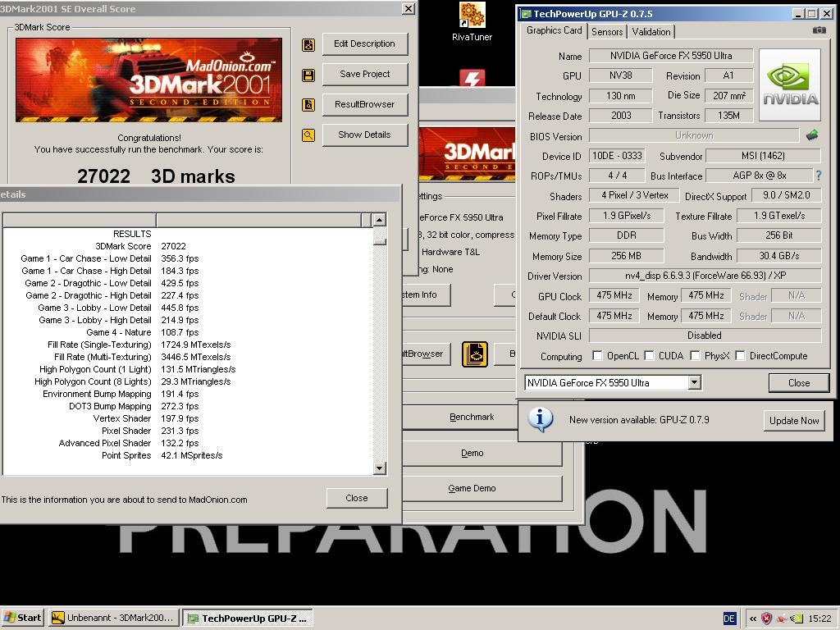Click Bus Interface question mark icon
840x630 pixels.
818,176
